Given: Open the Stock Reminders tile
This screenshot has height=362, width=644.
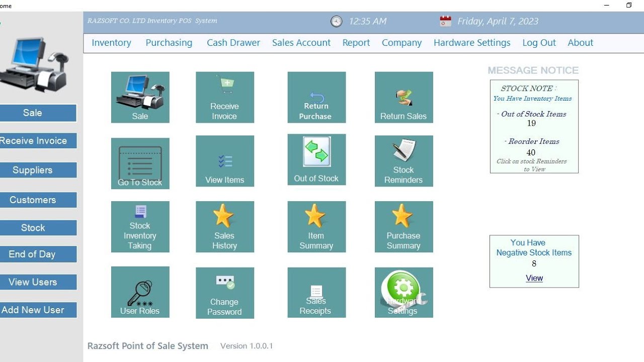Looking at the screenshot, I should tap(404, 161).
